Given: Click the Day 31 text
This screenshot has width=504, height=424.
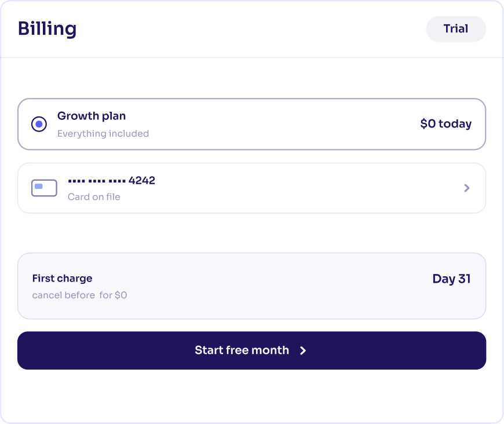Looking at the screenshot, I should pos(452,279).
